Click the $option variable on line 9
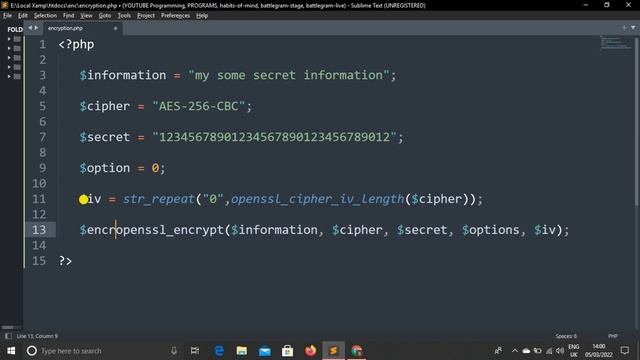640x360 pixels. (104, 168)
